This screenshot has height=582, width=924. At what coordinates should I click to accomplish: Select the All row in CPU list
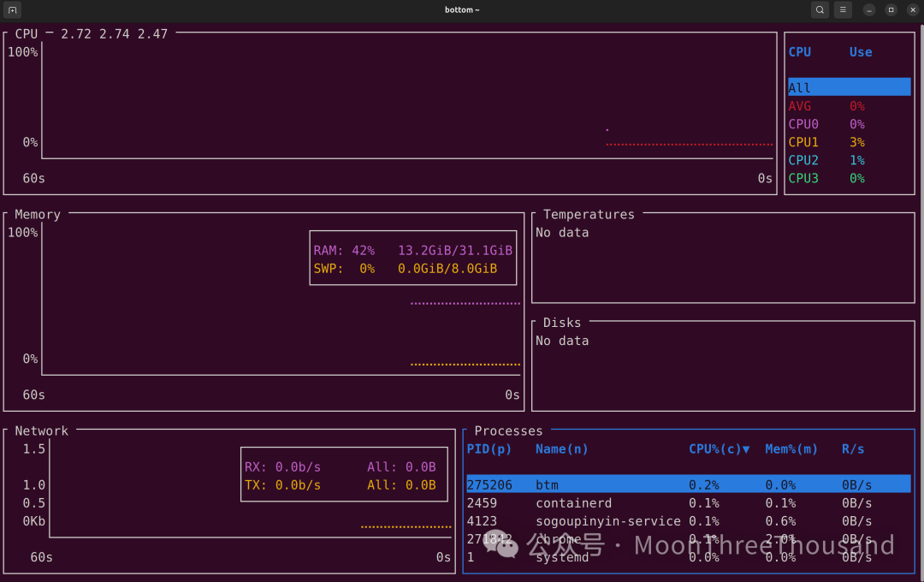(850, 87)
